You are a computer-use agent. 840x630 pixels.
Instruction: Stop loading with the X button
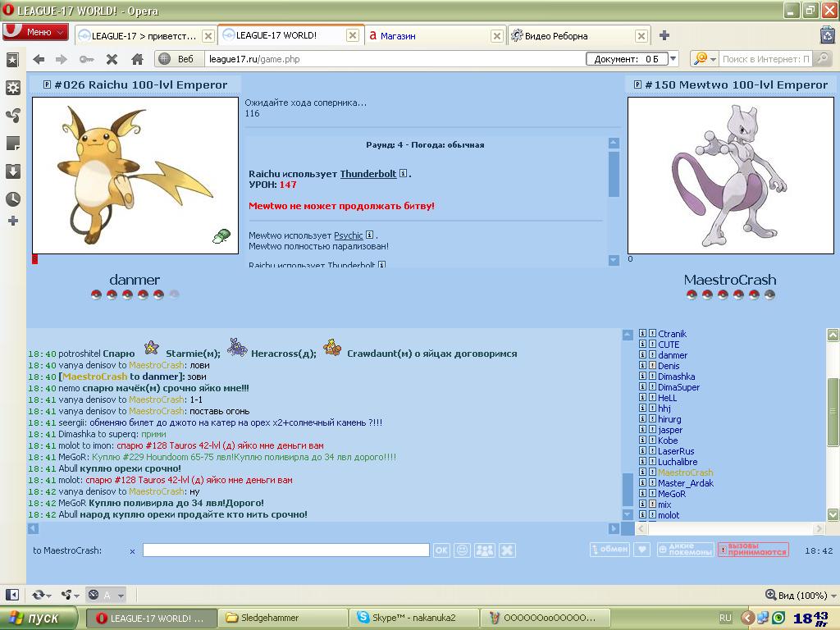(112, 59)
